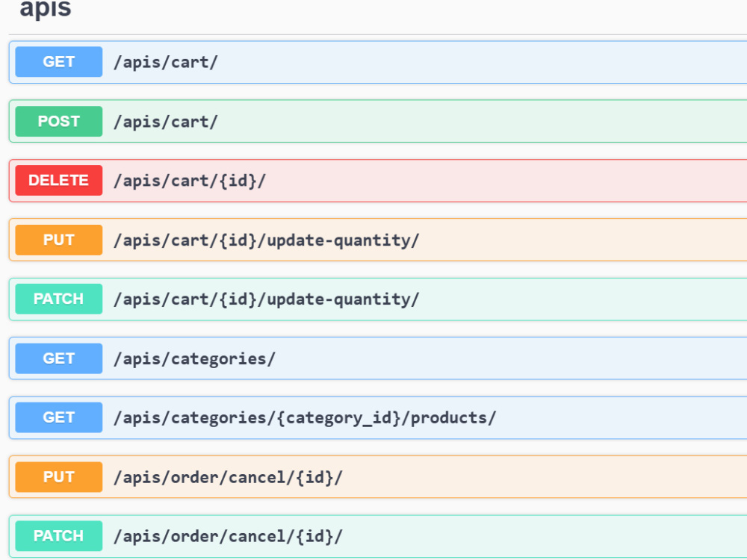Screen dimensions: 747x560
Task: Click the PUT badge for order cancel
Action: tap(58, 477)
